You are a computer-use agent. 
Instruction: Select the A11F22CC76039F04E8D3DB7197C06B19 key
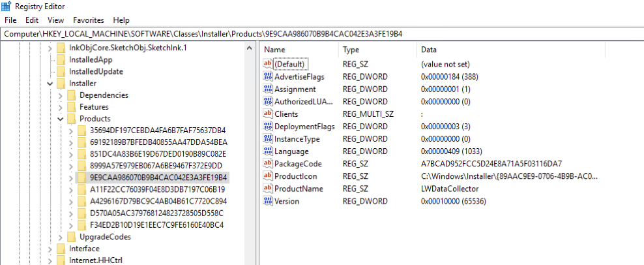click(158, 190)
